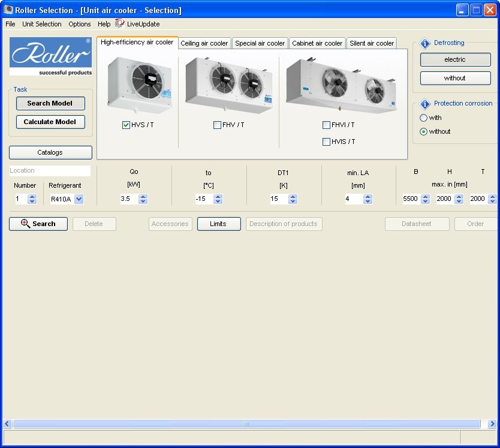This screenshot has width=500, height=448.
Task: Increase the Qo value with the up stepper
Action: point(143,196)
